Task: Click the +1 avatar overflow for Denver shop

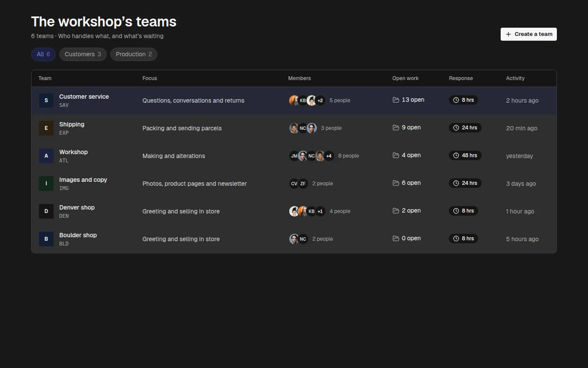Action: pos(320,211)
